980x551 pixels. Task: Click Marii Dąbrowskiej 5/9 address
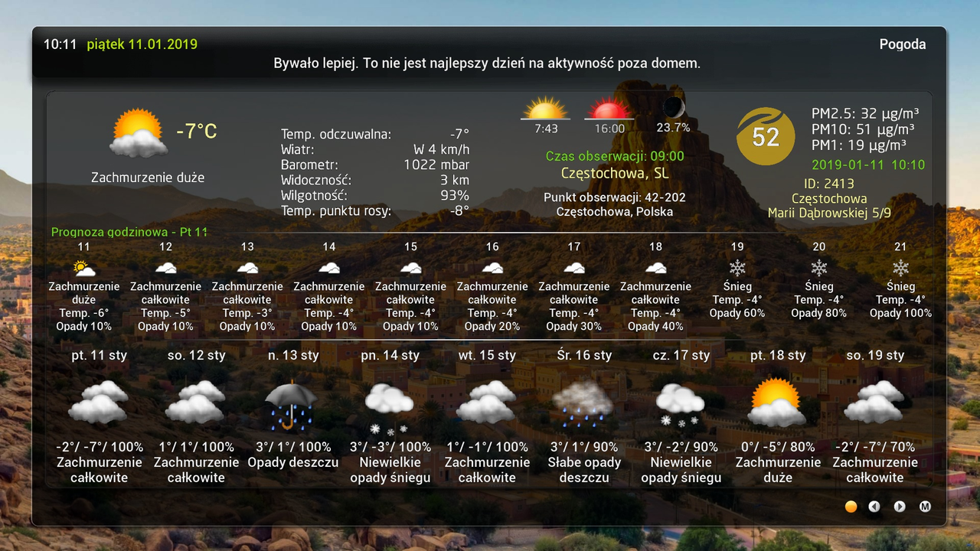pyautogui.click(x=829, y=214)
